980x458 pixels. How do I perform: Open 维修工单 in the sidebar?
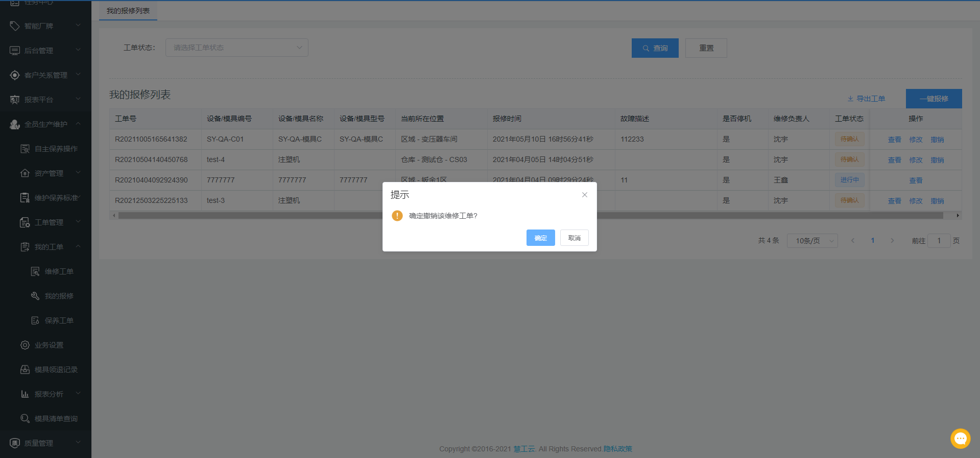coord(59,271)
